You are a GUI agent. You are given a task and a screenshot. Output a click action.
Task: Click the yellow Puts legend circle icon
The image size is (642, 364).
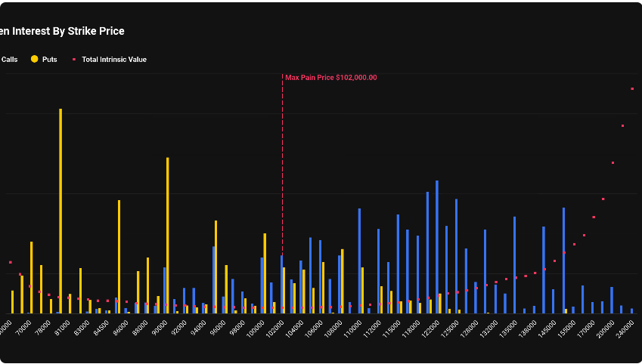click(x=34, y=59)
